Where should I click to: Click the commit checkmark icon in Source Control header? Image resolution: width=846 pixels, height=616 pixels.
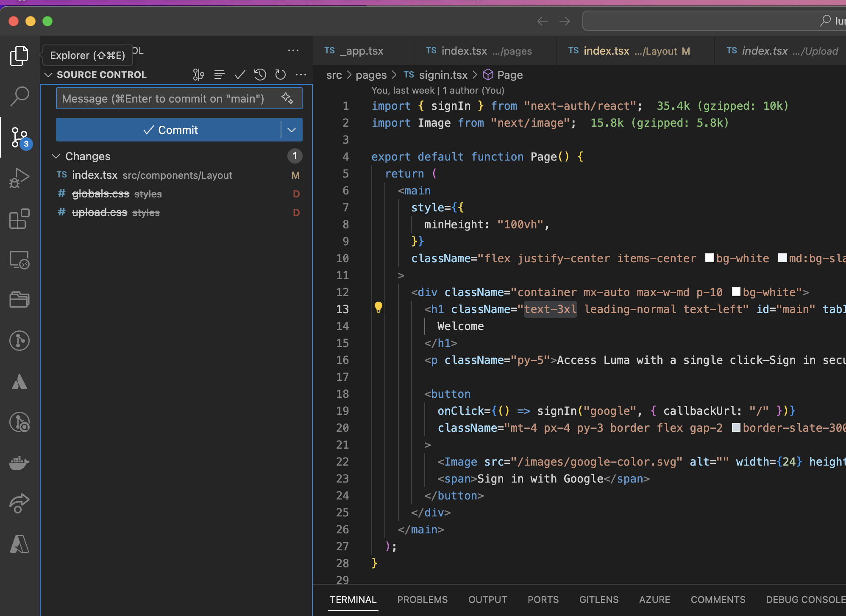click(239, 75)
